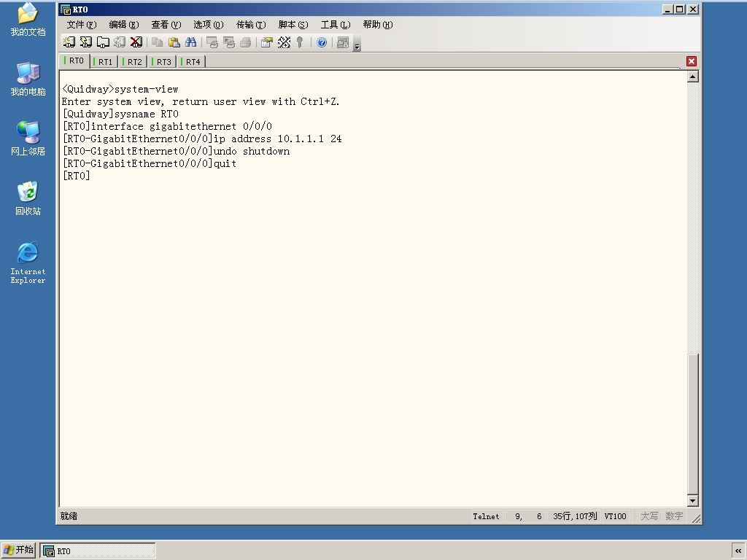Screen dimensions: 747x560
Task: Open the 选项(O) menu
Action: 208,25
